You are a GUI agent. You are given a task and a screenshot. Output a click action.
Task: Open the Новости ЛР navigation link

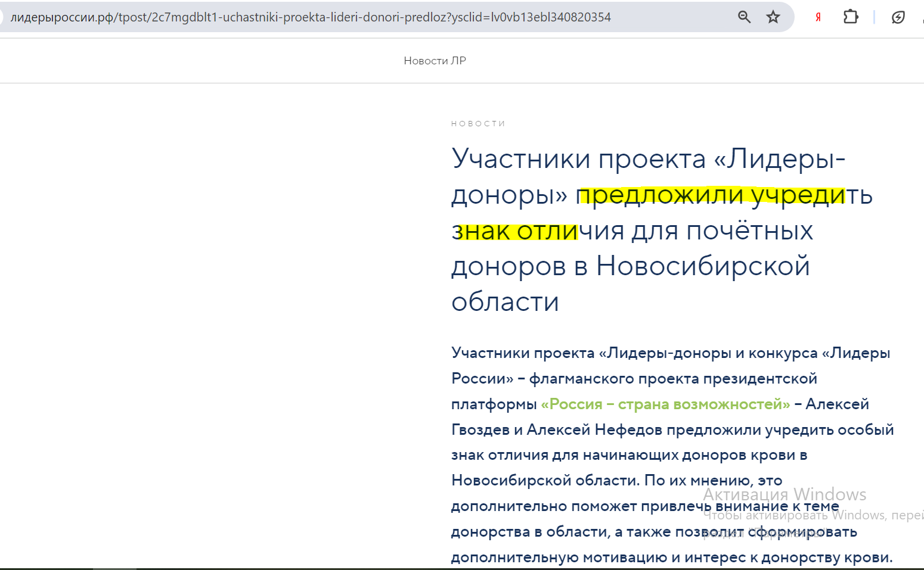[x=435, y=61]
